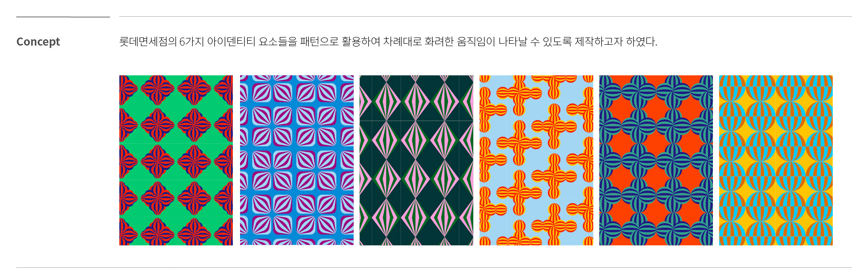
Task: Open the orange and navy striped-ball pattern
Action: click(656, 160)
